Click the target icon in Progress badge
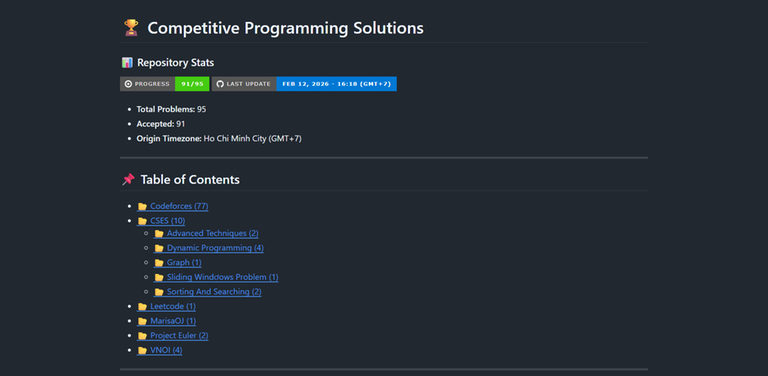768x376 pixels. 128,84
